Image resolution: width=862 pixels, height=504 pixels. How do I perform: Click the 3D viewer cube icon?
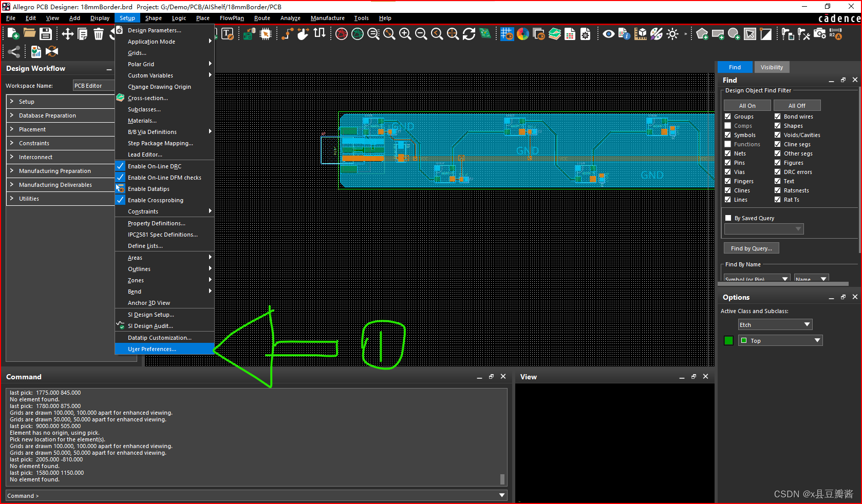[x=641, y=34]
